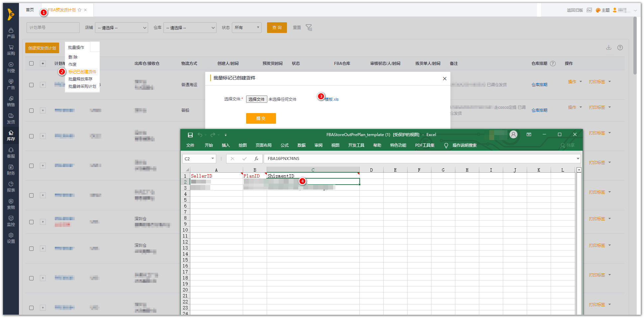Image resolution: width=644 pixels, height=318 pixels.
Task: Check the last visible row checkbox
Action: [31, 308]
